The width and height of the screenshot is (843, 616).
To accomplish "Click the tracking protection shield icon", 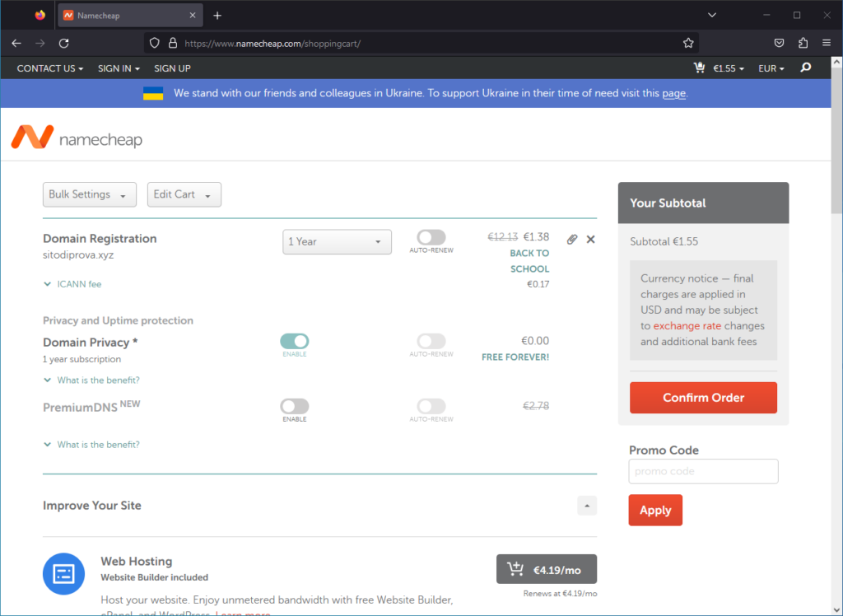I will coord(154,43).
